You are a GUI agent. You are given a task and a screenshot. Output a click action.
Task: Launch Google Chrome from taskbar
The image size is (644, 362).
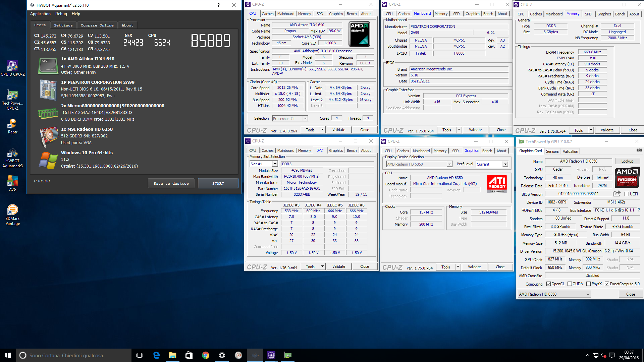click(205, 355)
